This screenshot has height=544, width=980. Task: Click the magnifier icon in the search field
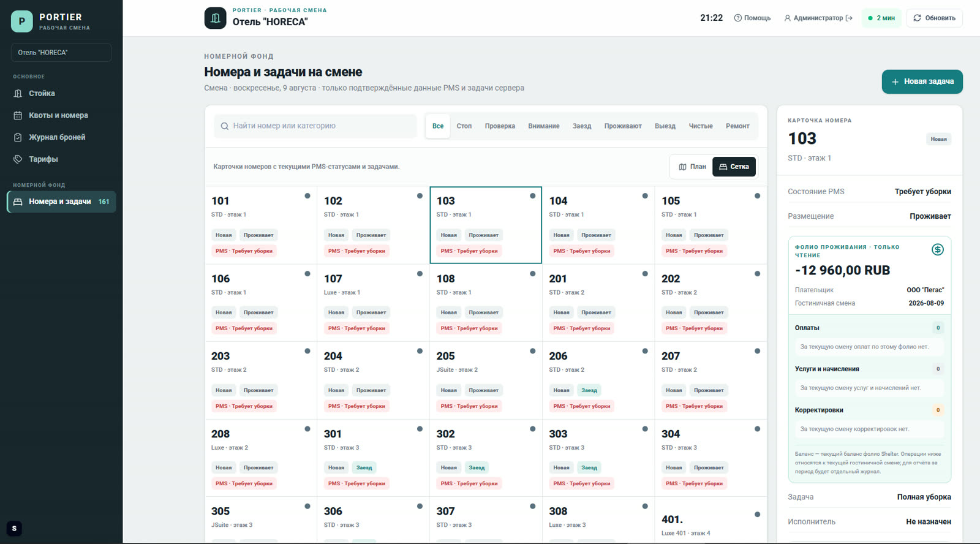pos(225,126)
